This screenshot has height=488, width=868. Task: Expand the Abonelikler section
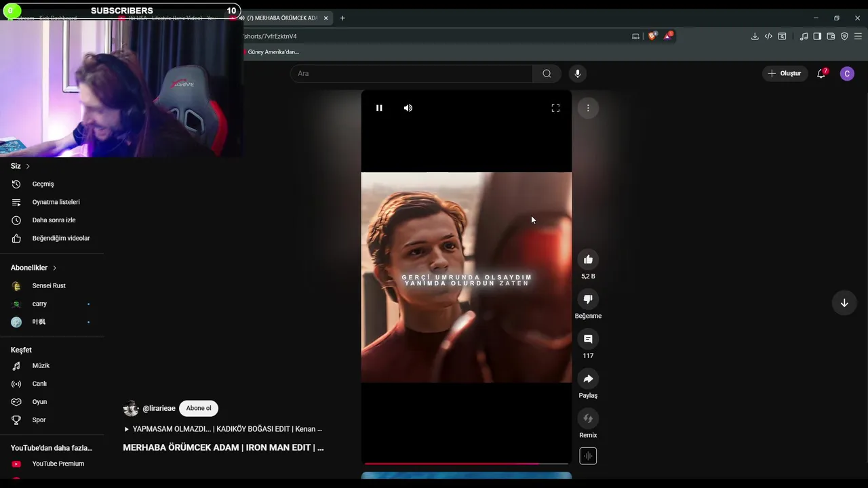(x=34, y=268)
